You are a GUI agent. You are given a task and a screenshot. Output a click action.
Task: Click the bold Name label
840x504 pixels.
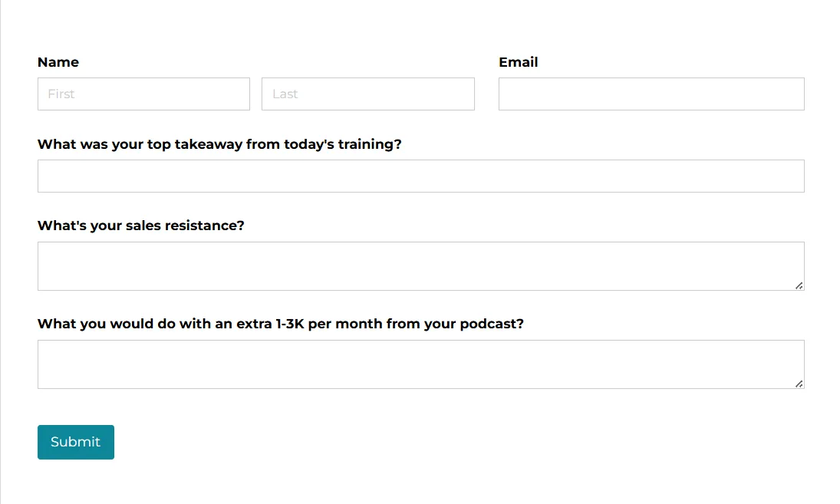pyautogui.click(x=58, y=62)
